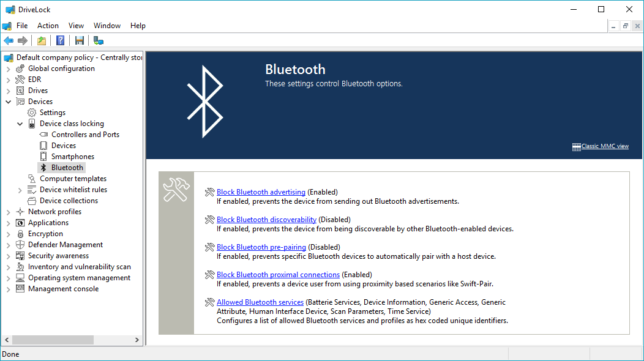Open Block Bluetooth proximal connections setting
The width and height of the screenshot is (644, 361).
click(x=278, y=274)
